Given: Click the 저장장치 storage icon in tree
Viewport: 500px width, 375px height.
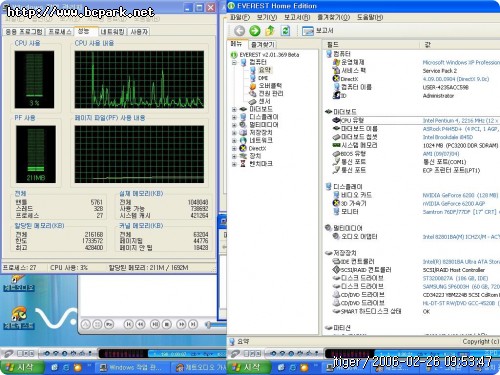Looking at the screenshot, I should click(x=243, y=132).
